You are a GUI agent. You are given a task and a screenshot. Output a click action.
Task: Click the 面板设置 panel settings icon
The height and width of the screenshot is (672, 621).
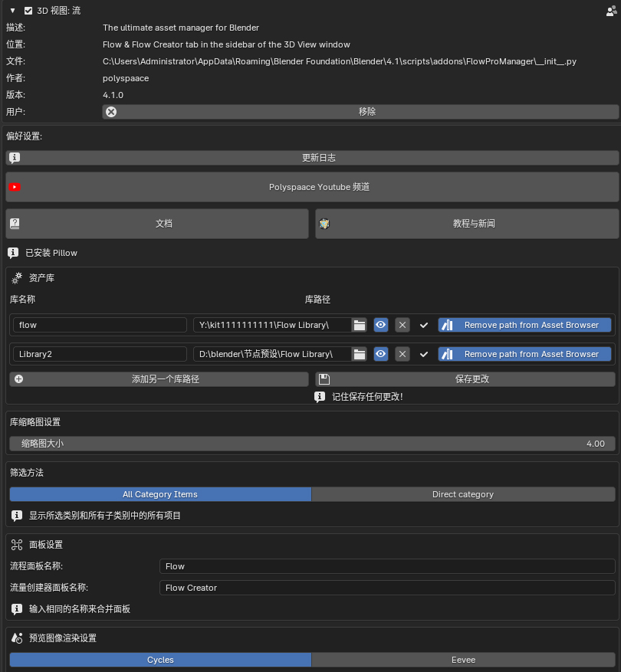pos(17,545)
